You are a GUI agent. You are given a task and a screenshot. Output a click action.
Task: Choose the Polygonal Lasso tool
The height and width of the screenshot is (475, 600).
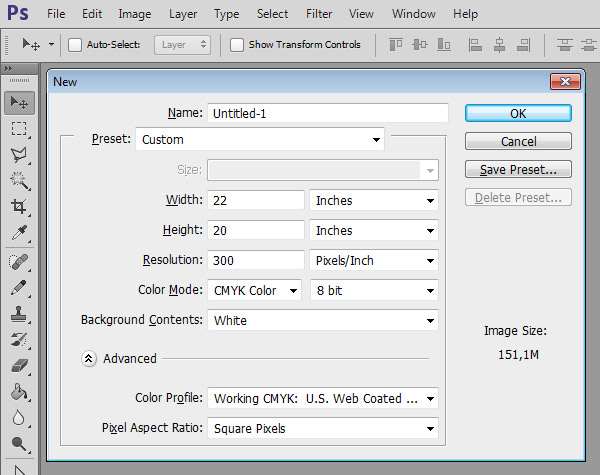[x=19, y=154]
